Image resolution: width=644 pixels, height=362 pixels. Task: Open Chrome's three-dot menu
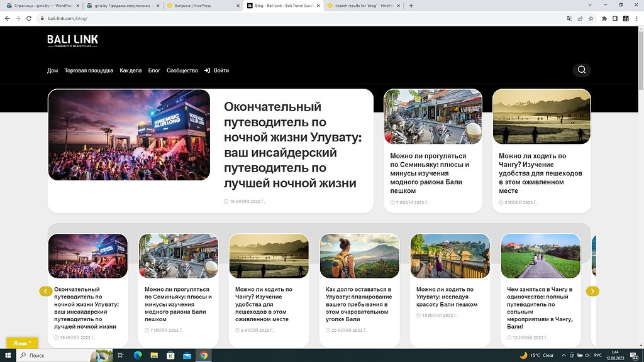(x=636, y=19)
